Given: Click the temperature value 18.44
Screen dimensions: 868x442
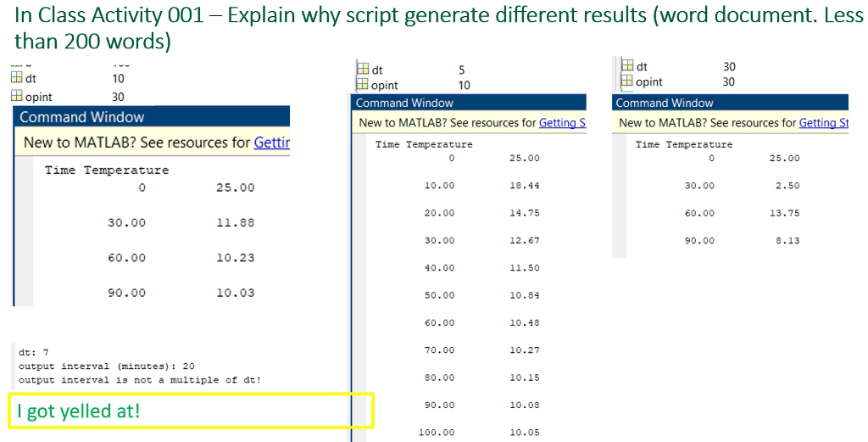Looking at the screenshot, I should tap(524, 186).
